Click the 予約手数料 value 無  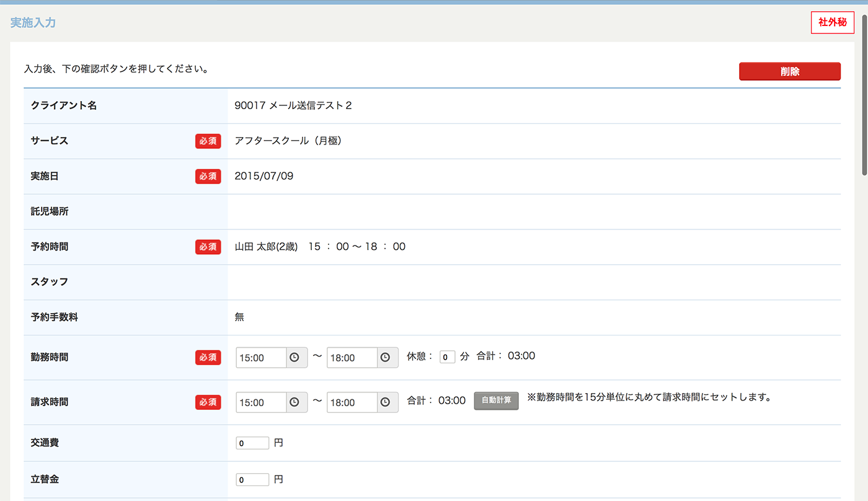[239, 317]
